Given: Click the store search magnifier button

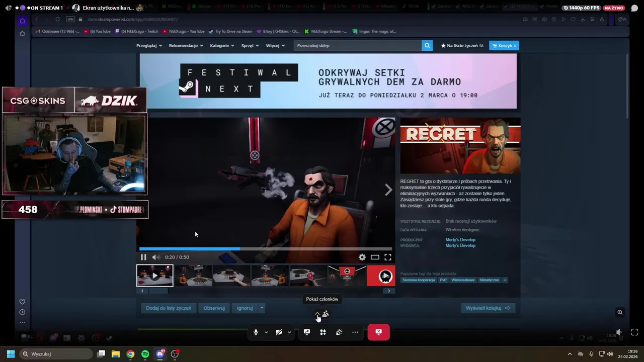Looking at the screenshot, I should pyautogui.click(x=427, y=45).
